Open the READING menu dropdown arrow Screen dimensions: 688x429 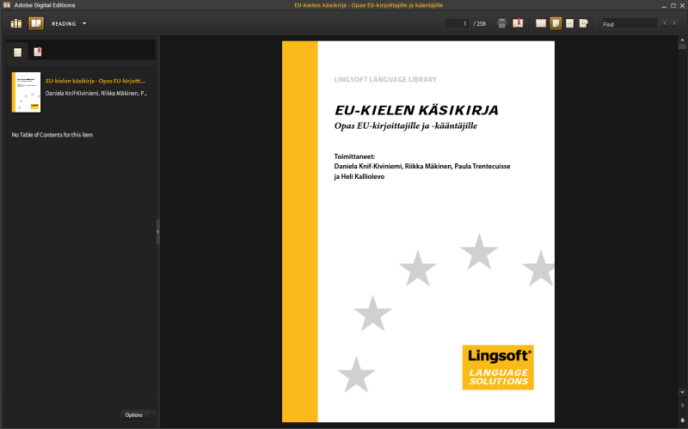click(x=84, y=24)
